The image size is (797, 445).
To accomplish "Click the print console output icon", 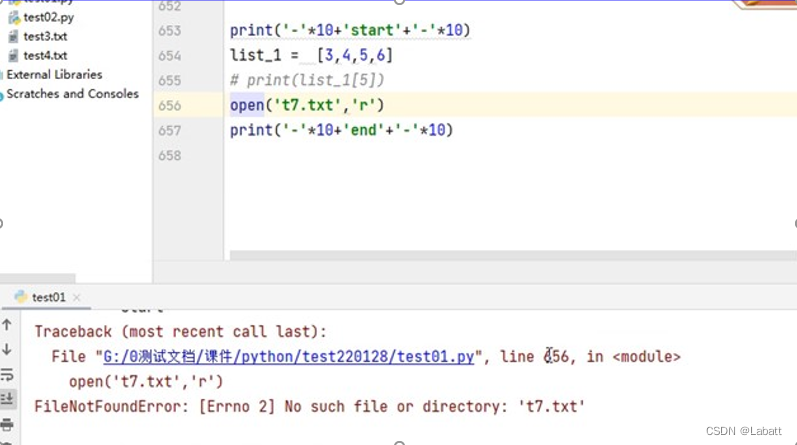I will (x=7, y=424).
